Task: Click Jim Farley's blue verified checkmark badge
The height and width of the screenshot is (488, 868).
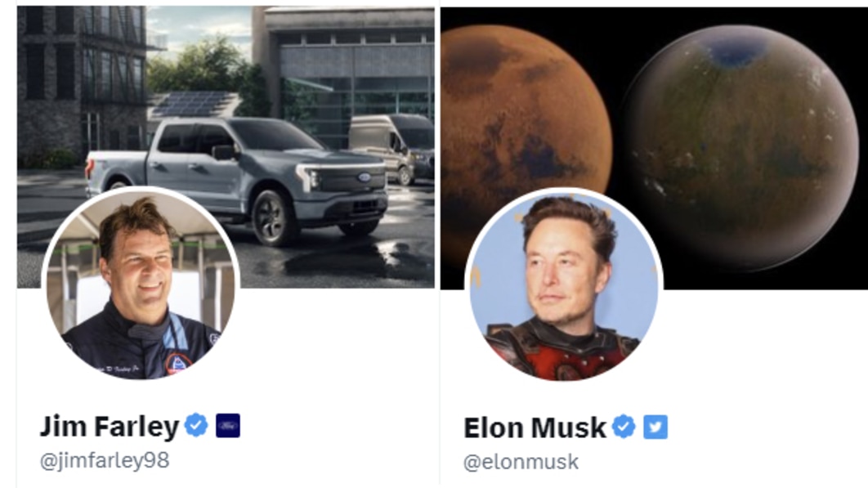Action: pos(196,425)
